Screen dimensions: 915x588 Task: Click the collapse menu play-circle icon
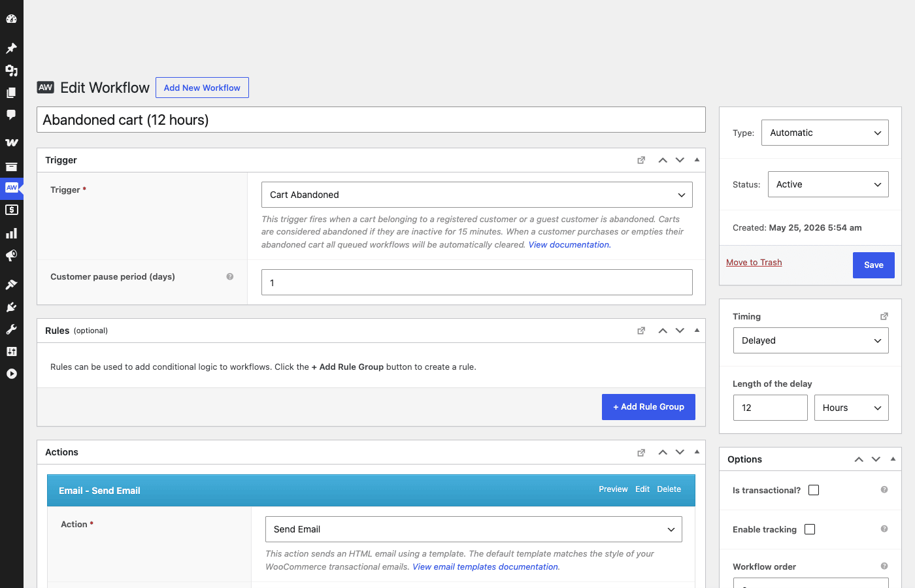coord(11,374)
